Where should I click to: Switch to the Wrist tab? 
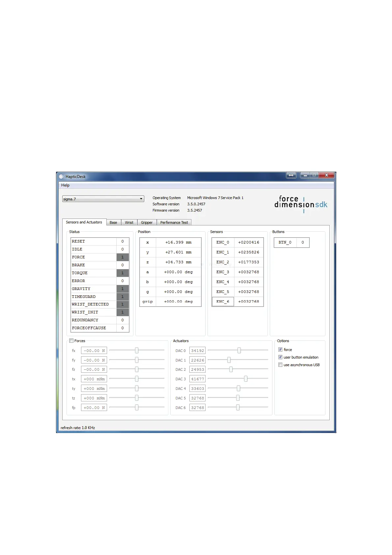pos(129,222)
